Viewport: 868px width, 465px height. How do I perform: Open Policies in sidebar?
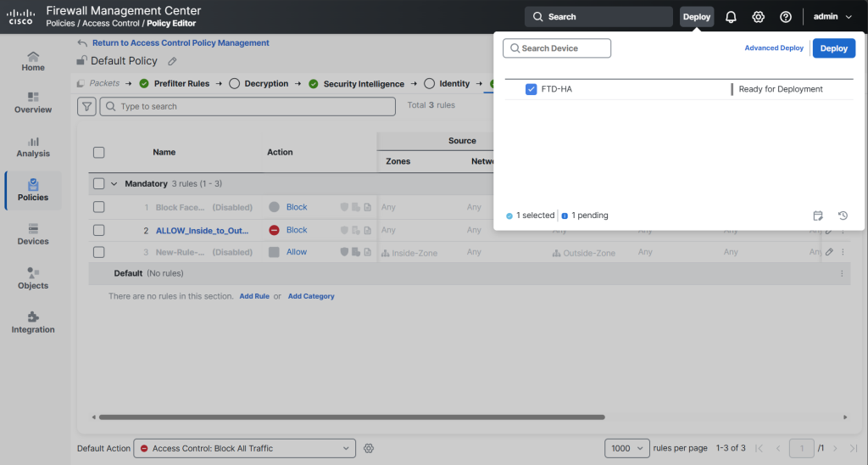[33, 191]
